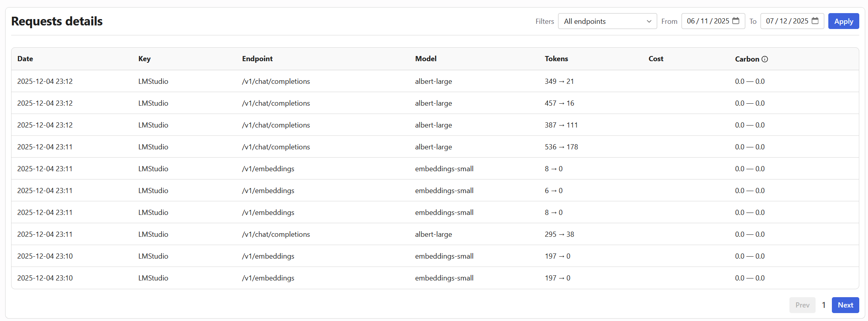Viewport: 868px width, 321px height.
Task: Expand the All endpoints filter dropdown
Action: point(607,21)
